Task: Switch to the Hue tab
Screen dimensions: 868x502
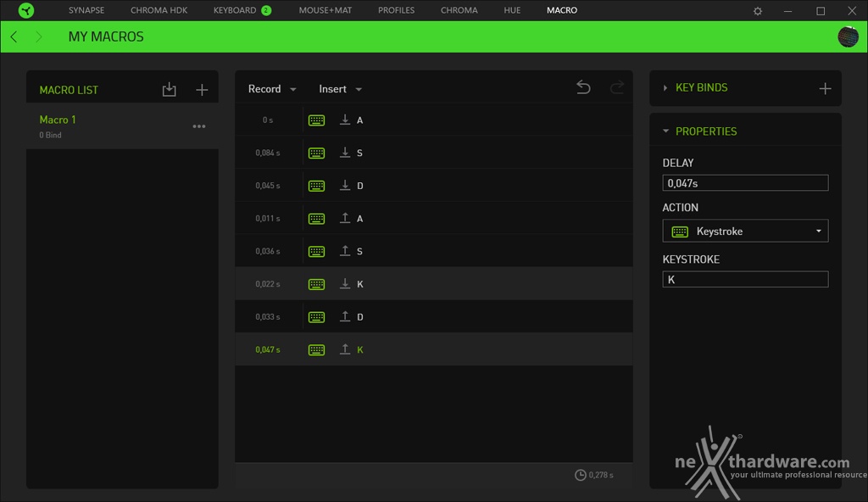Action: tap(512, 10)
